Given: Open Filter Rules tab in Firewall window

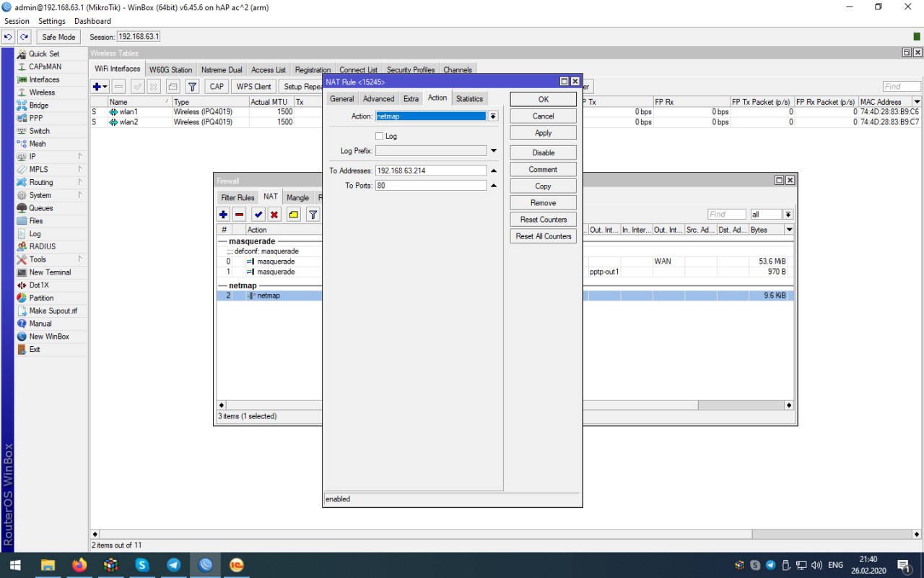Looking at the screenshot, I should click(x=237, y=197).
